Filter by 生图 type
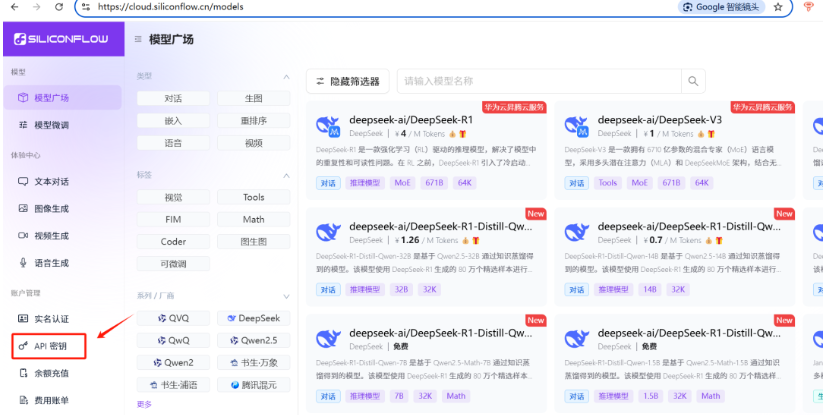Viewport: 824px width, 415px height. coord(253,98)
